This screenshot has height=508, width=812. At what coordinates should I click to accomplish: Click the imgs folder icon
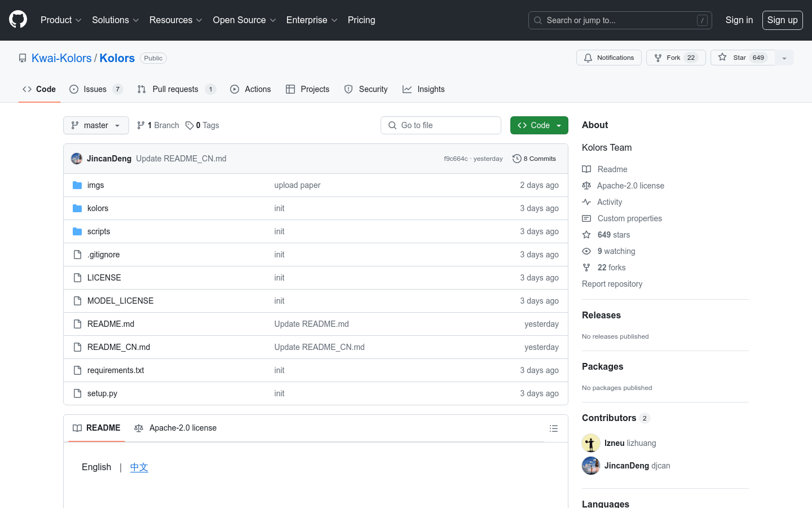click(77, 185)
